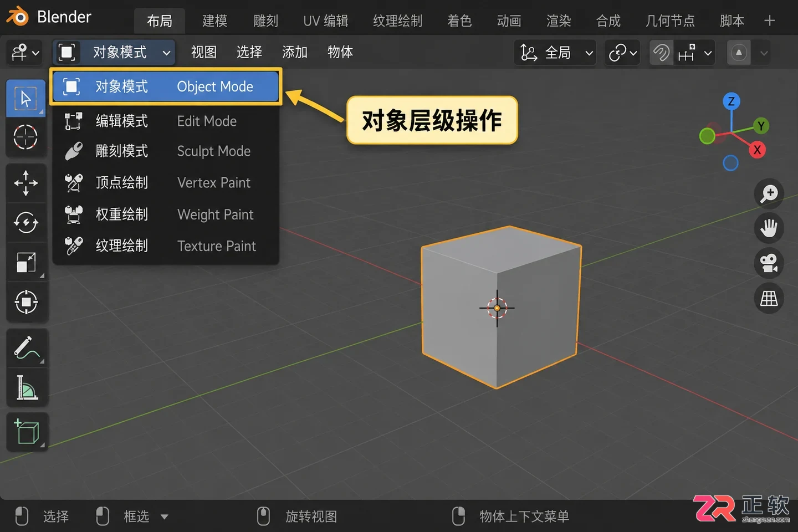This screenshot has height=532, width=798.
Task: Expand proportional falloff dropdown arrow
Action: 764,53
